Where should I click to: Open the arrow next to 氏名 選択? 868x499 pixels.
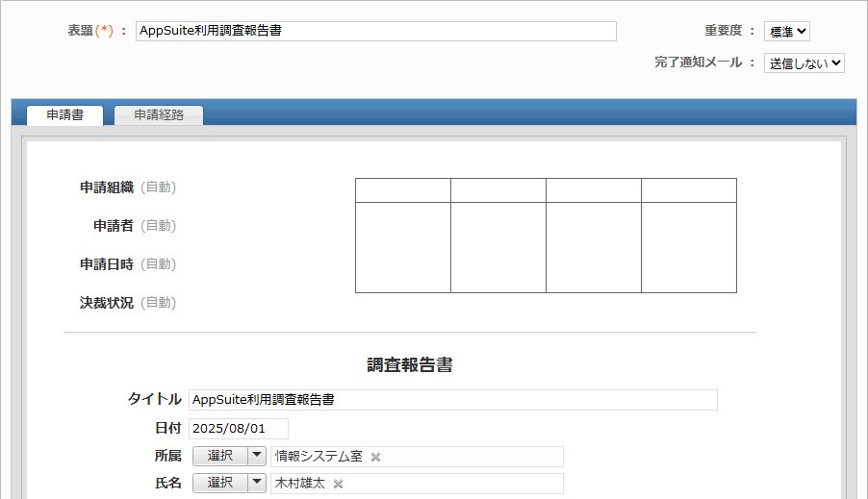tap(257, 483)
